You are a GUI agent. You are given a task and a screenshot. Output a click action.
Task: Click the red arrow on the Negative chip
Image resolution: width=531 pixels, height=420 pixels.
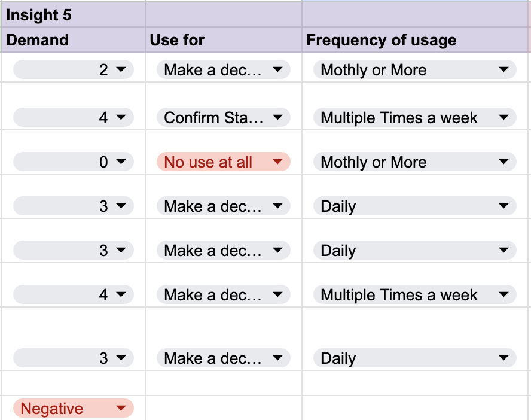tap(121, 408)
